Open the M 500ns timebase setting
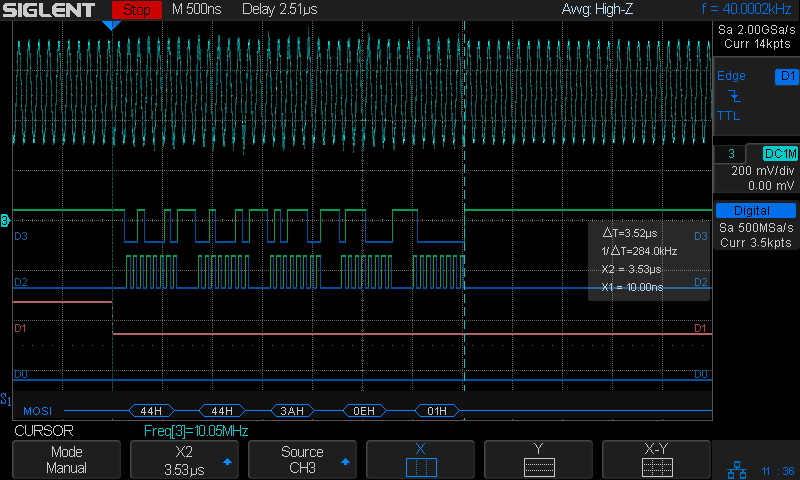Image resolution: width=800 pixels, height=480 pixels. [198, 10]
